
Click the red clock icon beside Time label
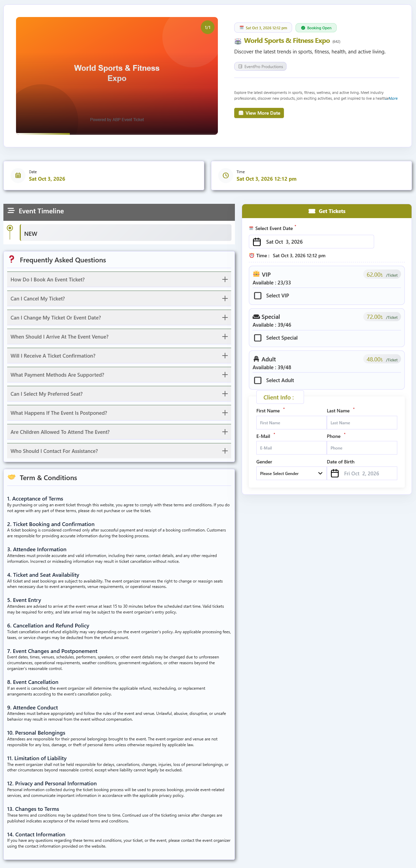click(x=252, y=256)
